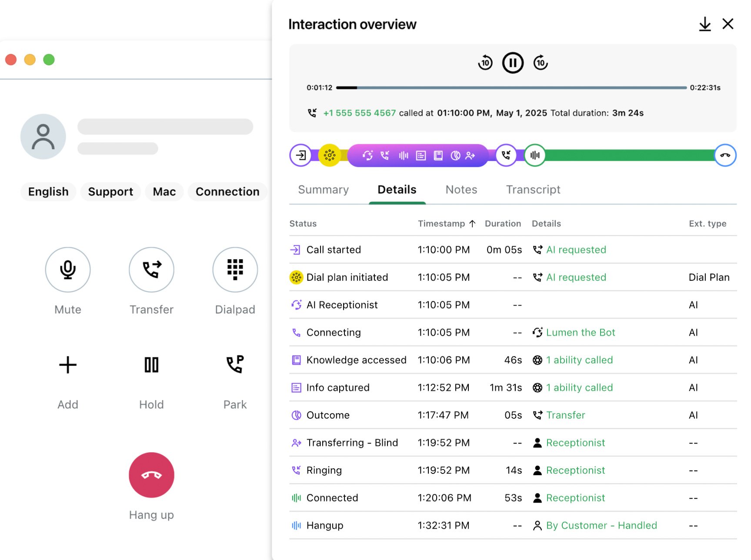Viewport: 751px width, 560px height.
Task: Switch to the Transcript tab
Action: coord(533,190)
